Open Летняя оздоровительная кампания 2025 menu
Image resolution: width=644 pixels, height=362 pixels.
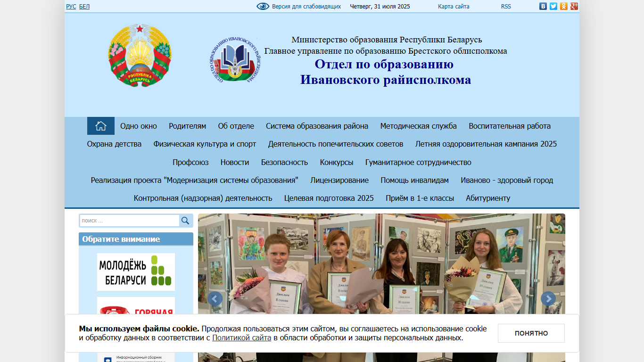click(x=486, y=144)
